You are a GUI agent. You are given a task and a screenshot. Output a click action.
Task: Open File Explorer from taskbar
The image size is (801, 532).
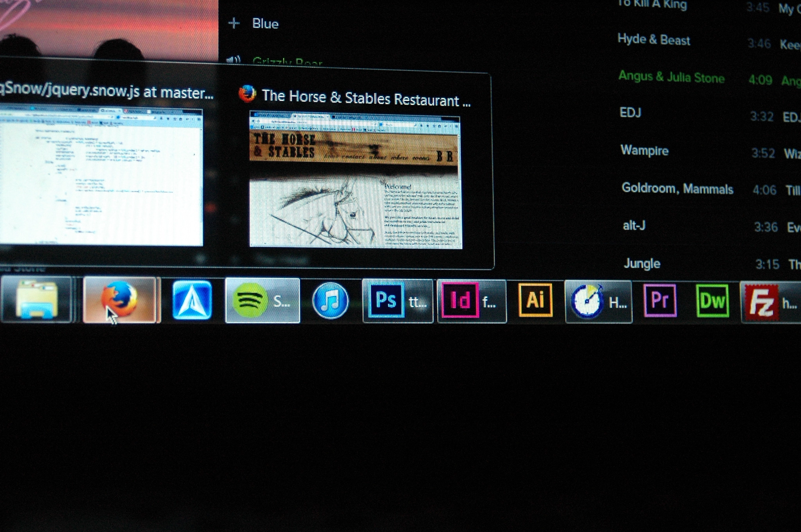pos(36,300)
